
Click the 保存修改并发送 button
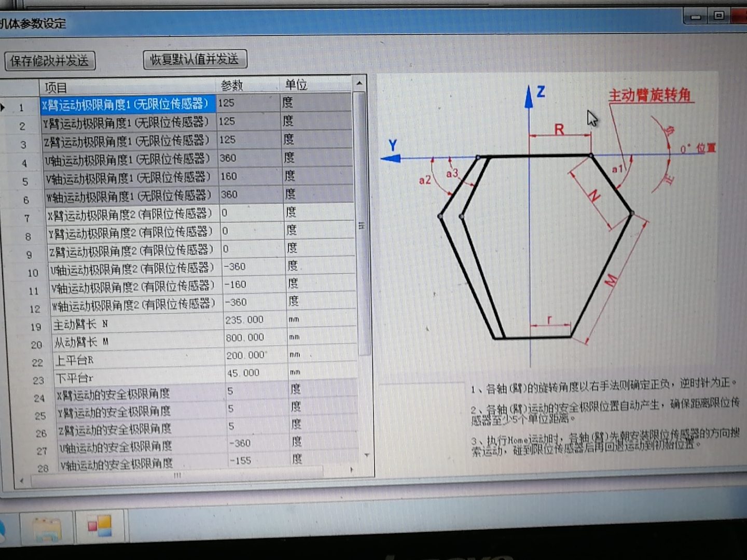tap(50, 61)
